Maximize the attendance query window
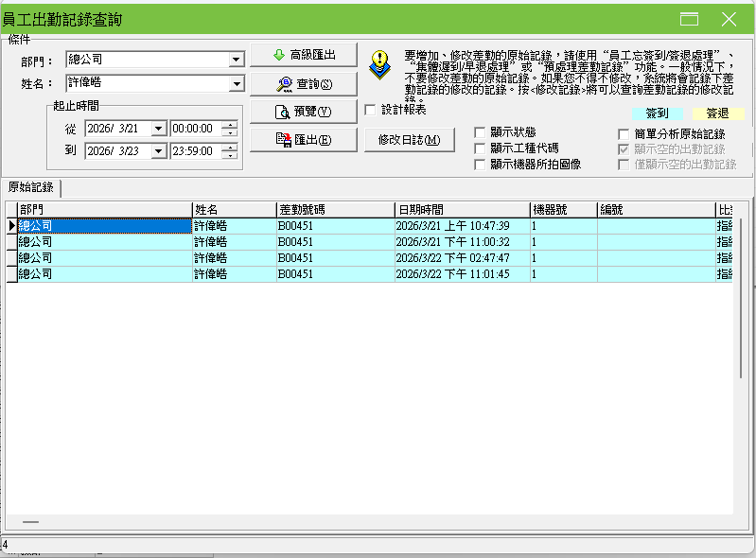Image resolution: width=756 pixels, height=558 pixels. [689, 19]
